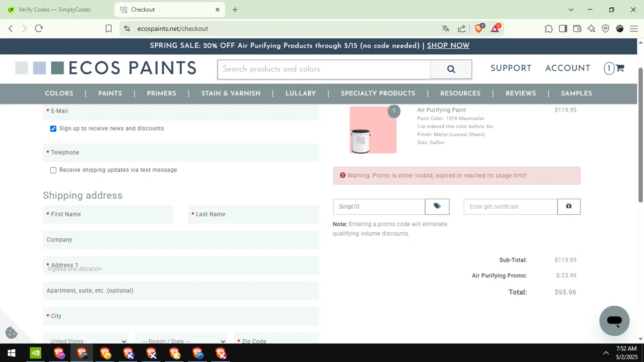Open the Brave VPN shield icon

click(x=605, y=28)
